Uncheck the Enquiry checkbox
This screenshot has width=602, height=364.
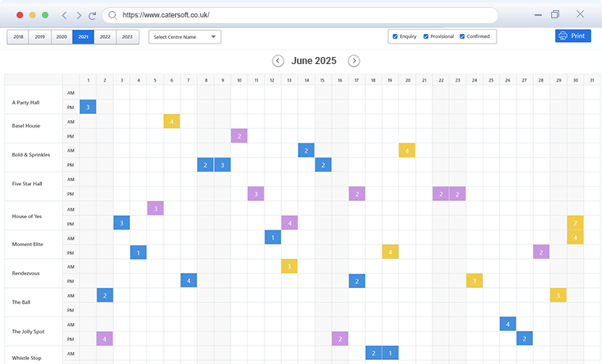point(395,36)
